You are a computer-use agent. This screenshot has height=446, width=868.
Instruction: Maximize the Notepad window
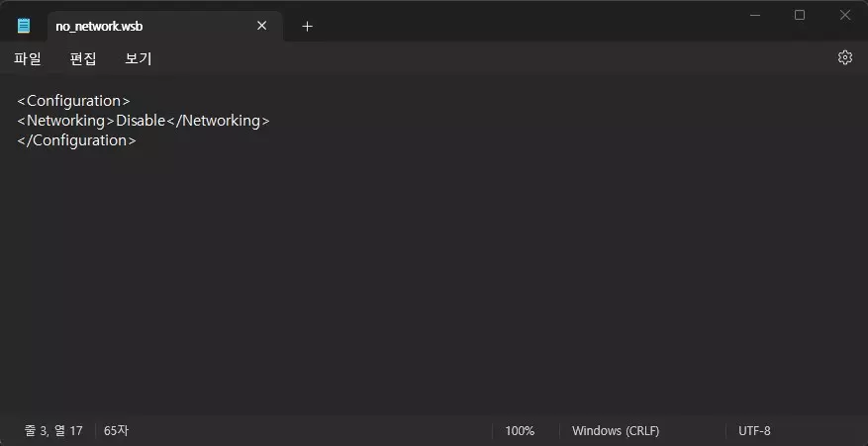[800, 16]
